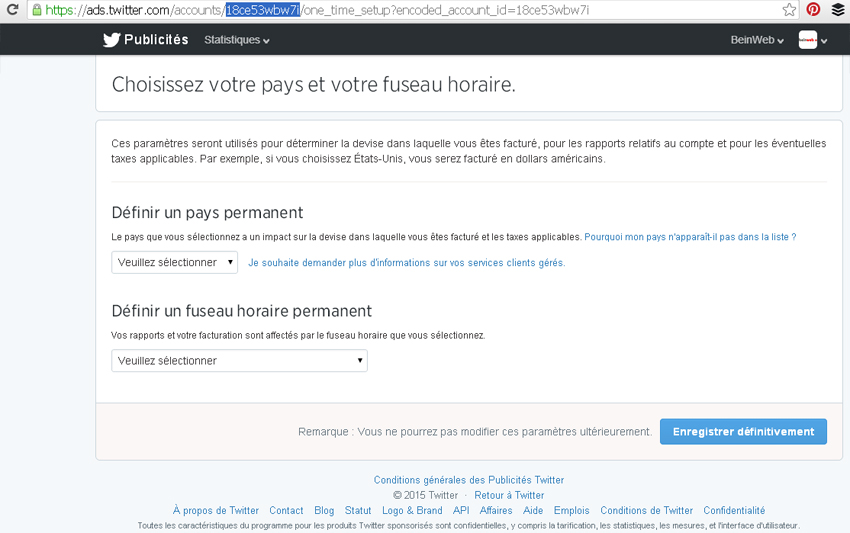Open the 'À propos de Twitter' footer link
Viewport: 850px width, 533px height.
tap(215, 510)
